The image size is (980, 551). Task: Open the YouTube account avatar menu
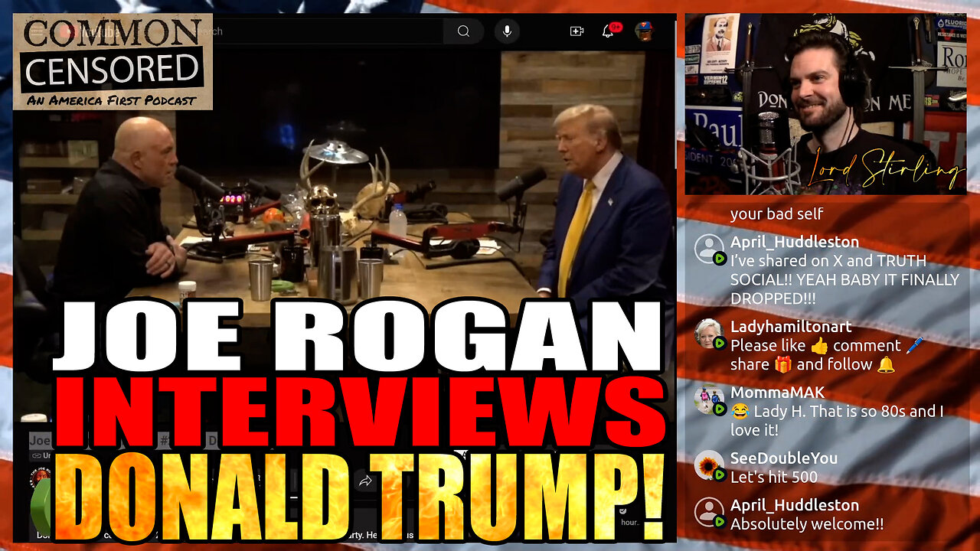point(643,31)
